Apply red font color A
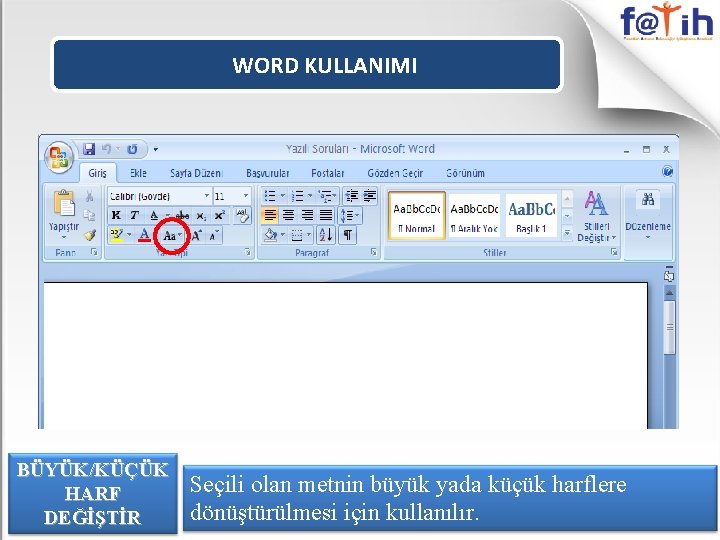The width and height of the screenshot is (720, 540). [x=144, y=235]
